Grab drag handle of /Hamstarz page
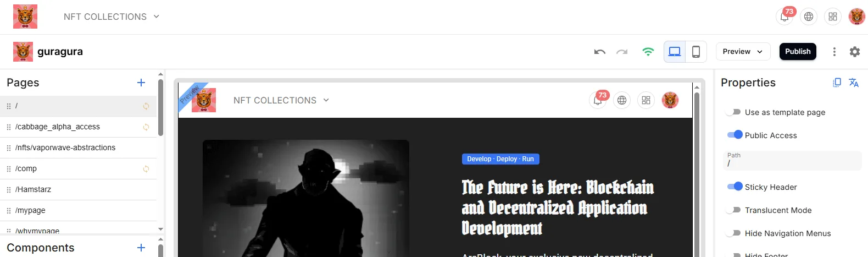The width and height of the screenshot is (868, 257). click(8, 190)
